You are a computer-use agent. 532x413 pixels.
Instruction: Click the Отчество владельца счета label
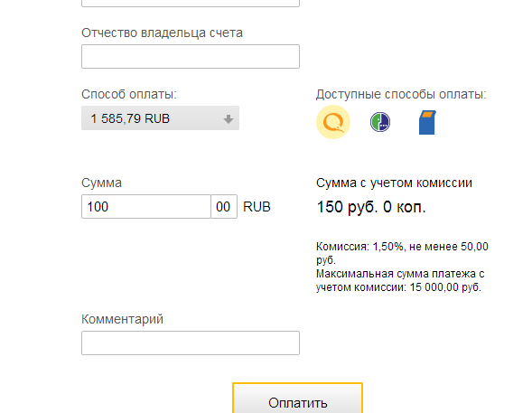[162, 33]
